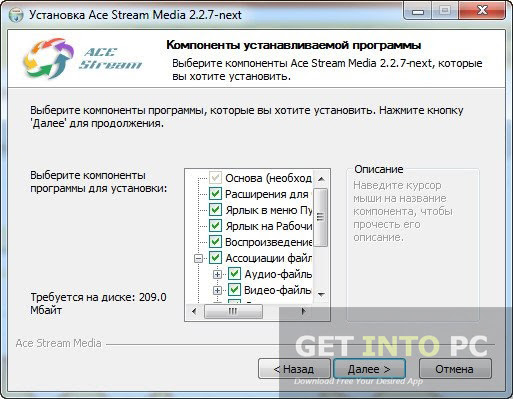Uncheck the 'Аудио-файлы' checkbox

coord(234,274)
